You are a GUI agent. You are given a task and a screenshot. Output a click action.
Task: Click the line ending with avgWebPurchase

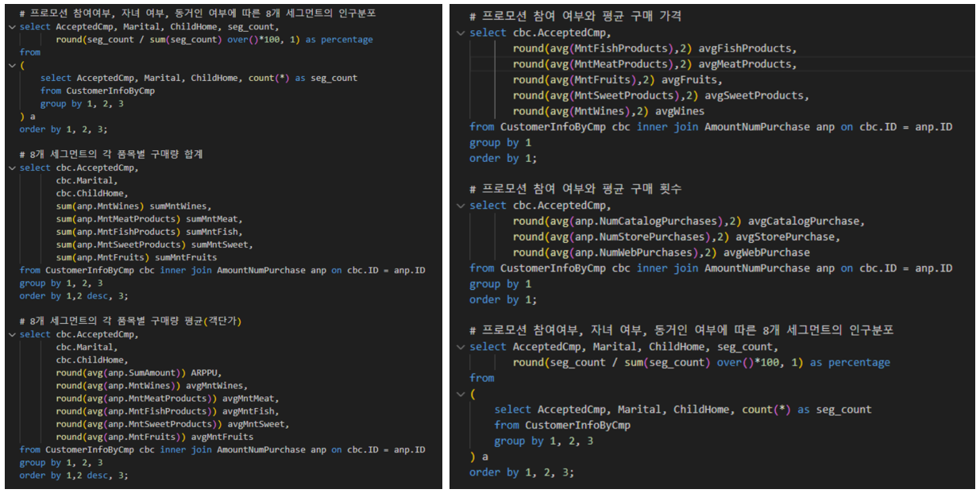(x=662, y=252)
